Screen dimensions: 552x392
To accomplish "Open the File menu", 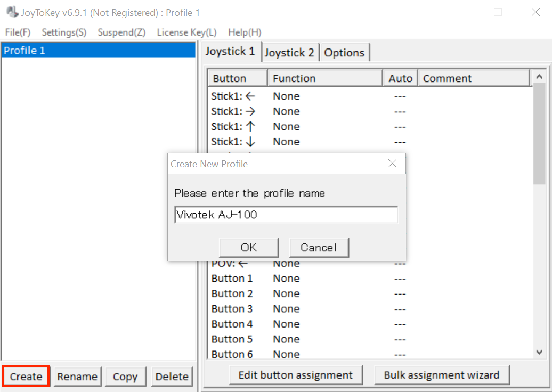I will click(x=18, y=32).
